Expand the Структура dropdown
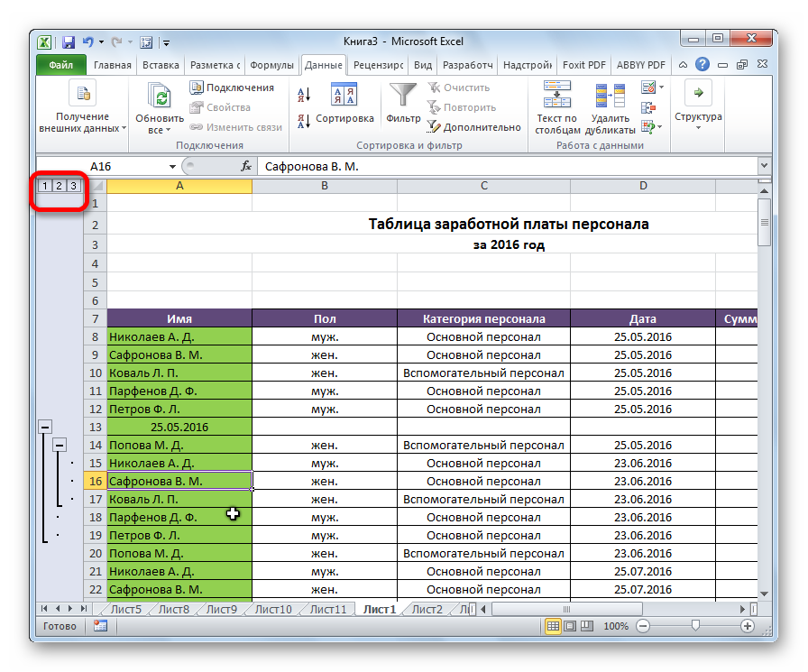The height and width of the screenshot is (672, 808). (x=698, y=127)
